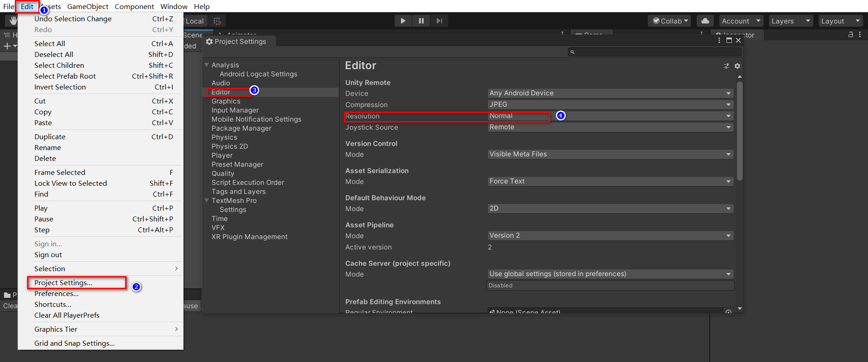
Task: Collapse the TextMesh Pro category triangle
Action: point(207,201)
